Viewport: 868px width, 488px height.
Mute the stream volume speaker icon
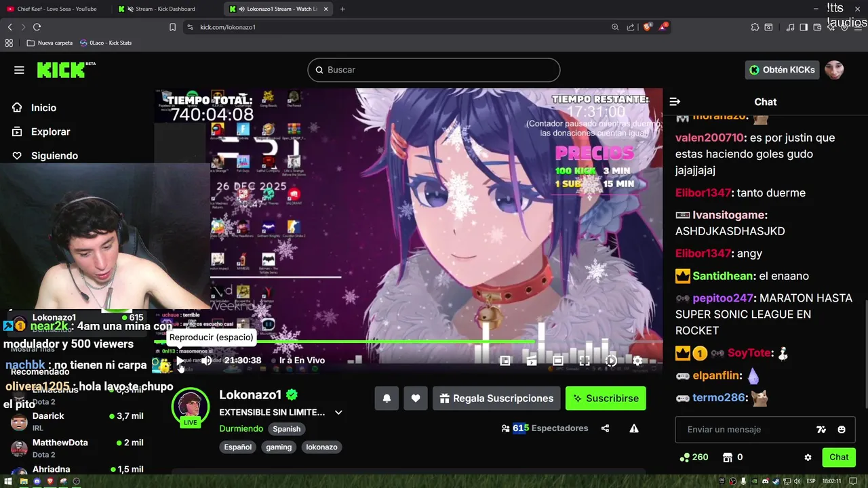[206, 361]
